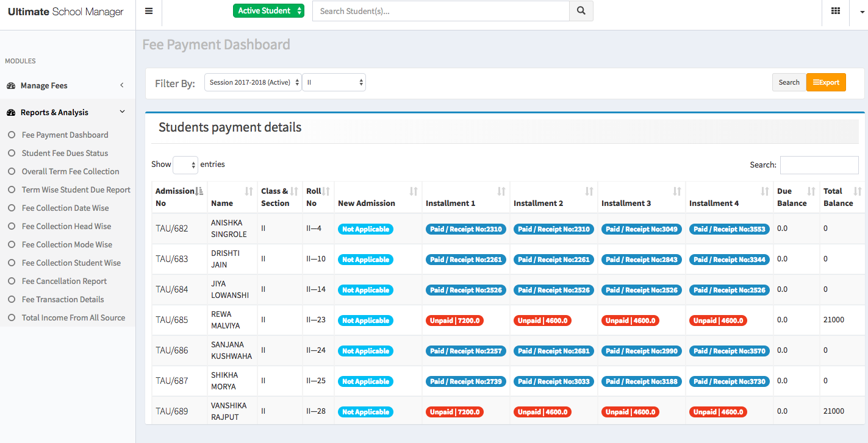This screenshot has height=443, width=868.
Task: Click student name JIYA LOWANSHI
Action: pos(230,289)
